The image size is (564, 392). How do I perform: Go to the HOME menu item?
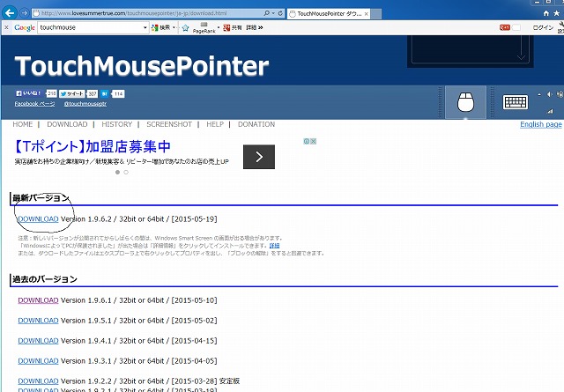(23, 124)
